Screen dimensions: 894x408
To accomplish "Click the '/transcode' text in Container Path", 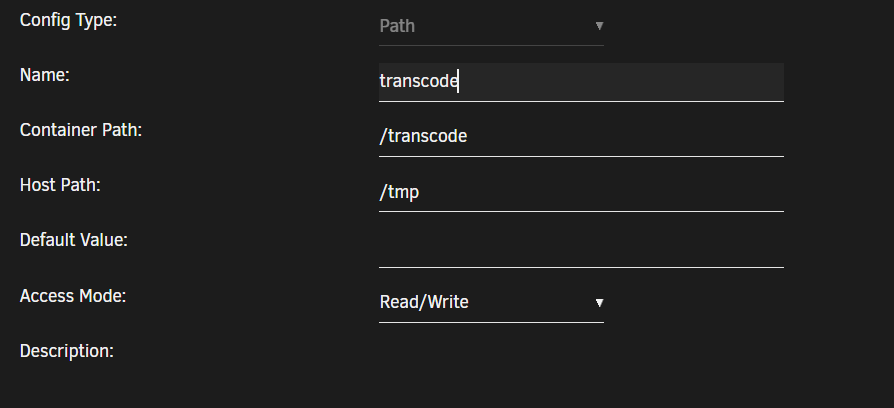I will point(423,136).
